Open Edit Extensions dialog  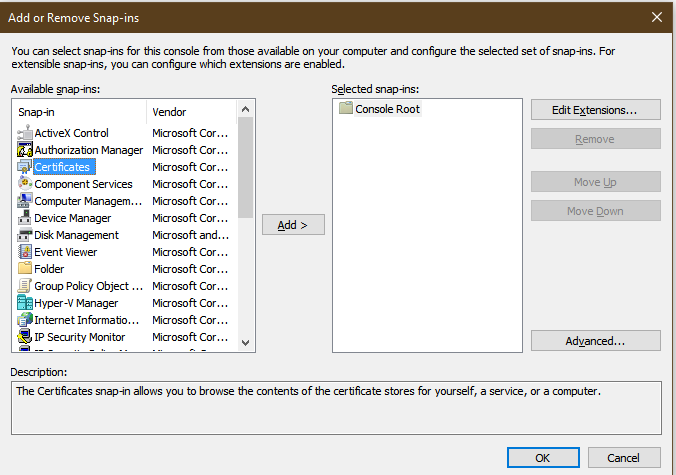click(595, 109)
